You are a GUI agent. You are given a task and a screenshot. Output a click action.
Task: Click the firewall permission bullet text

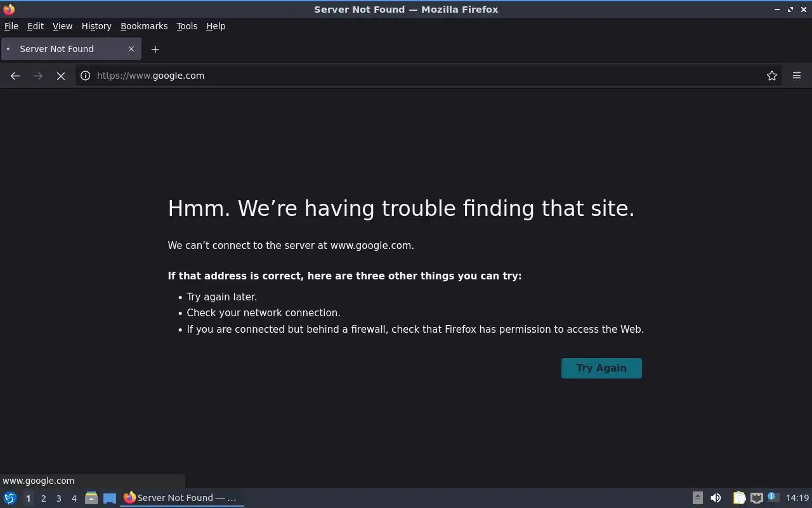[415, 329]
